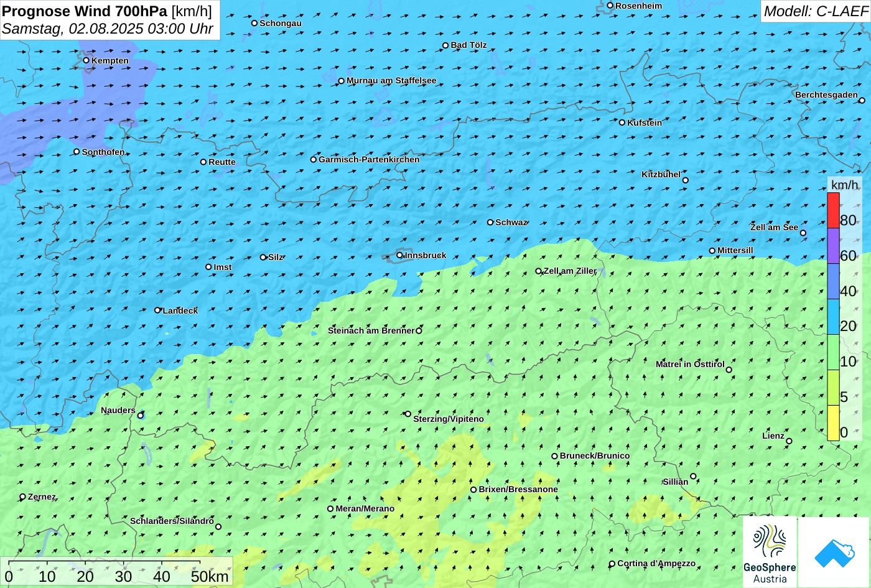The height and width of the screenshot is (588, 871).
Task: Click the Sterzing/Vipiteno marker
Action: (x=408, y=414)
